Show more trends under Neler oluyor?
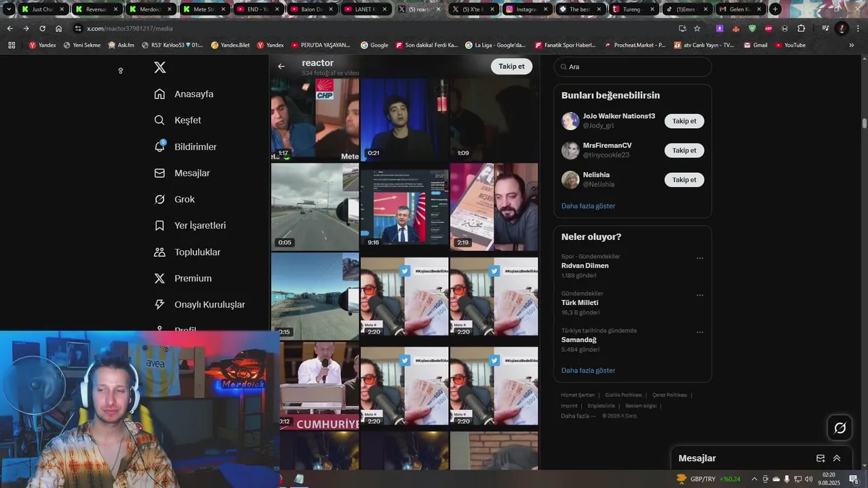868x488 pixels. pos(588,371)
